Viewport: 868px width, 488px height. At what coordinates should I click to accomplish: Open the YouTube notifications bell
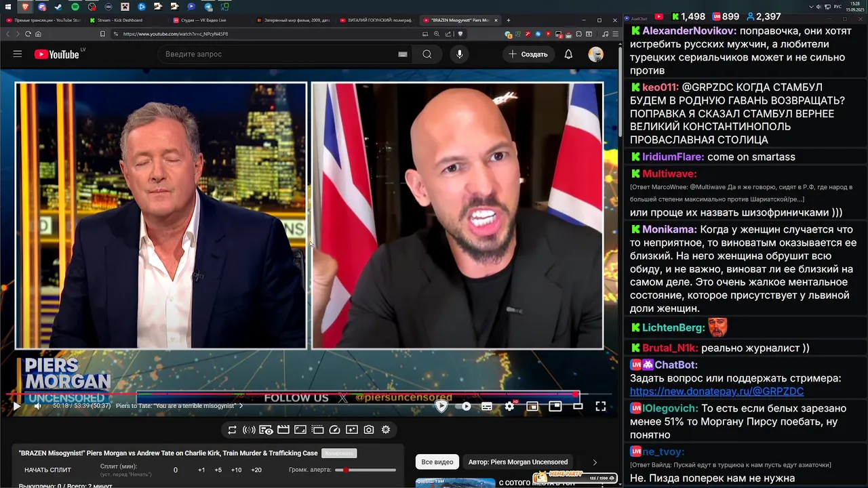click(568, 54)
